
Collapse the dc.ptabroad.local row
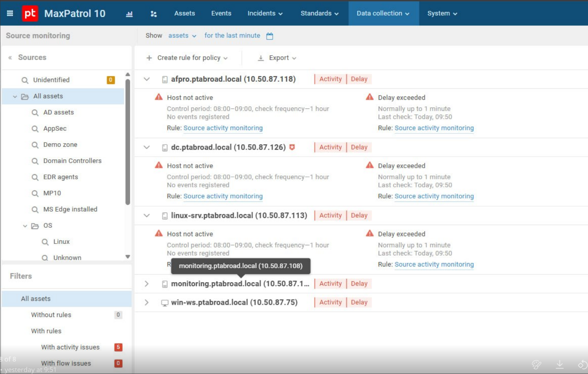[x=147, y=147]
